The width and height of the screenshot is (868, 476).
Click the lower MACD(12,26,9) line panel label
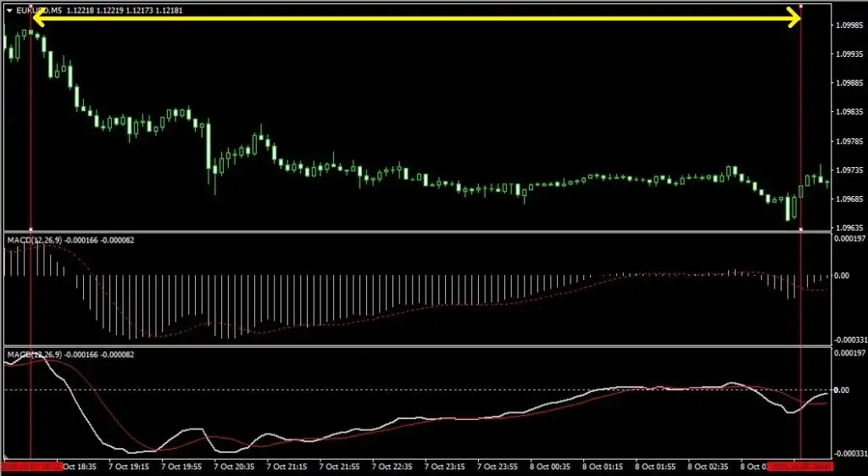click(32, 354)
